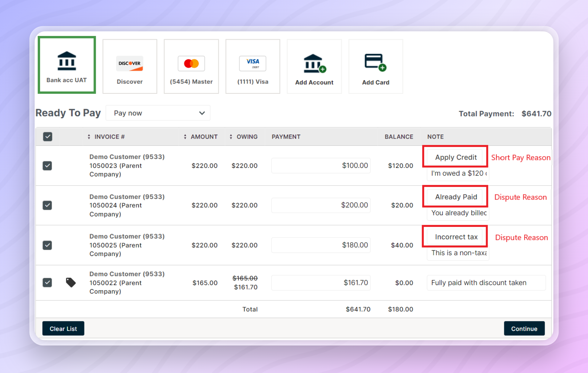The width and height of the screenshot is (588, 373).
Task: Open the Incorrect tax reason selector
Action: (456, 237)
